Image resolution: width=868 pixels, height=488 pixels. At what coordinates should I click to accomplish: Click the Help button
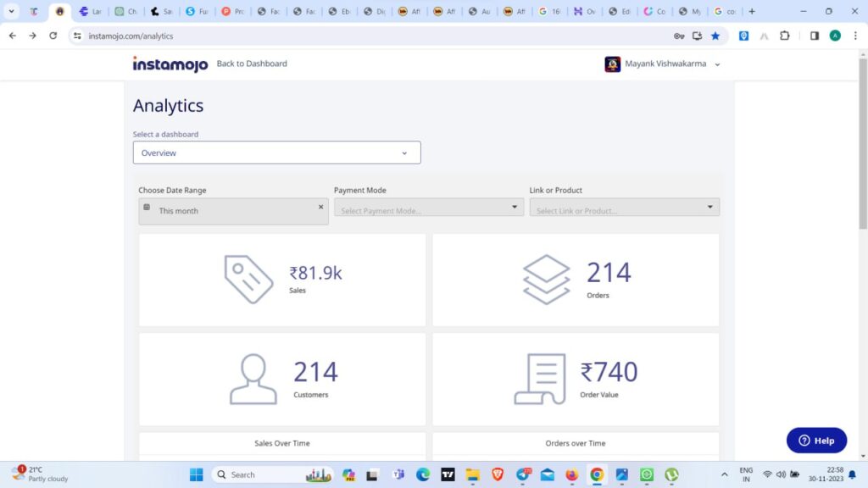[816, 441]
